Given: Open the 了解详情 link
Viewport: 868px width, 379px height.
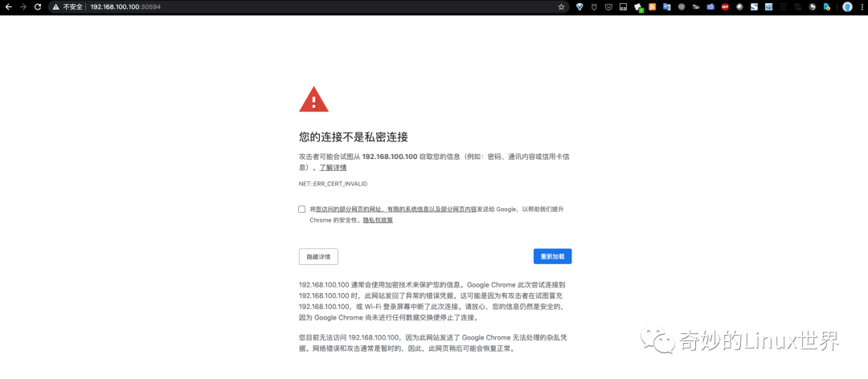Looking at the screenshot, I should point(333,168).
